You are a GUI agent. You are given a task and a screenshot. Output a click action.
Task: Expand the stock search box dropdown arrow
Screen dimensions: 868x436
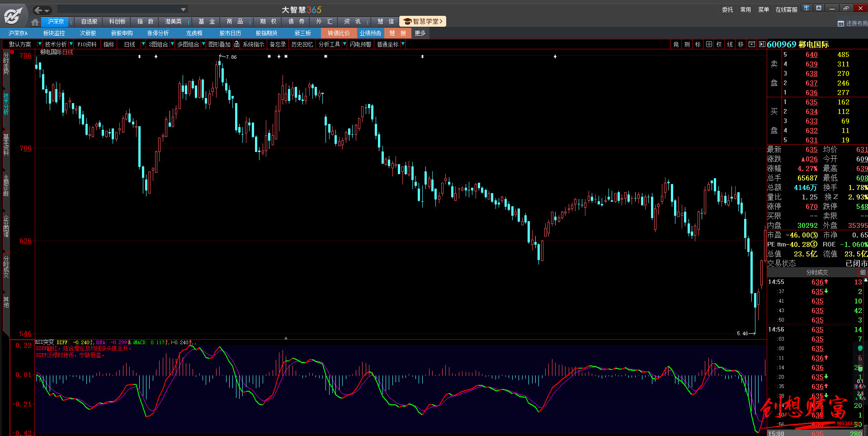point(183,9)
